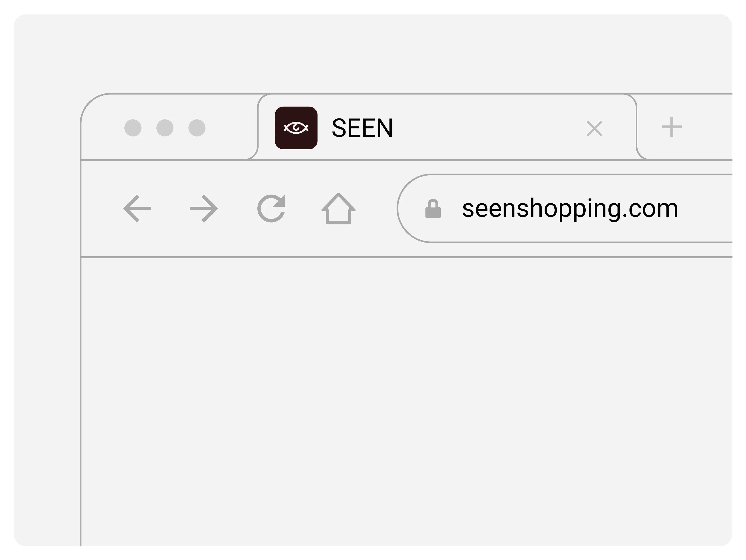
Task: Click title bar area left of window dots
Action: (x=101, y=128)
